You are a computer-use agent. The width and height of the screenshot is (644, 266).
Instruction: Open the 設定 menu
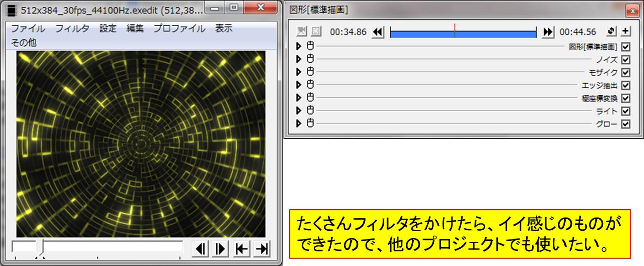tap(108, 28)
